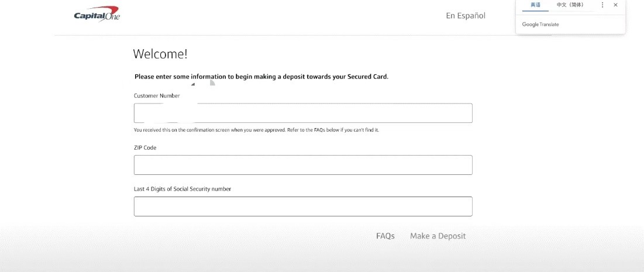Screen dimensions: 644x272
Task: Open the Google Translate three-dot options menu
Action: [x=602, y=5]
